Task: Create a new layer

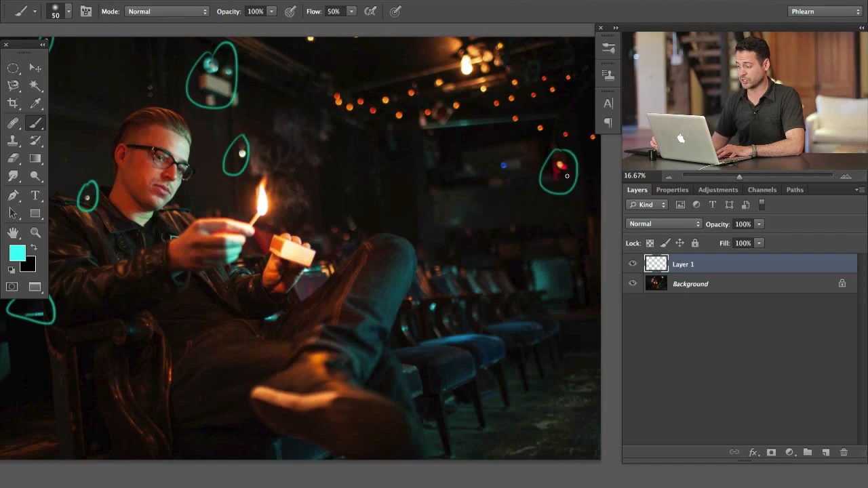Action: pyautogui.click(x=826, y=452)
